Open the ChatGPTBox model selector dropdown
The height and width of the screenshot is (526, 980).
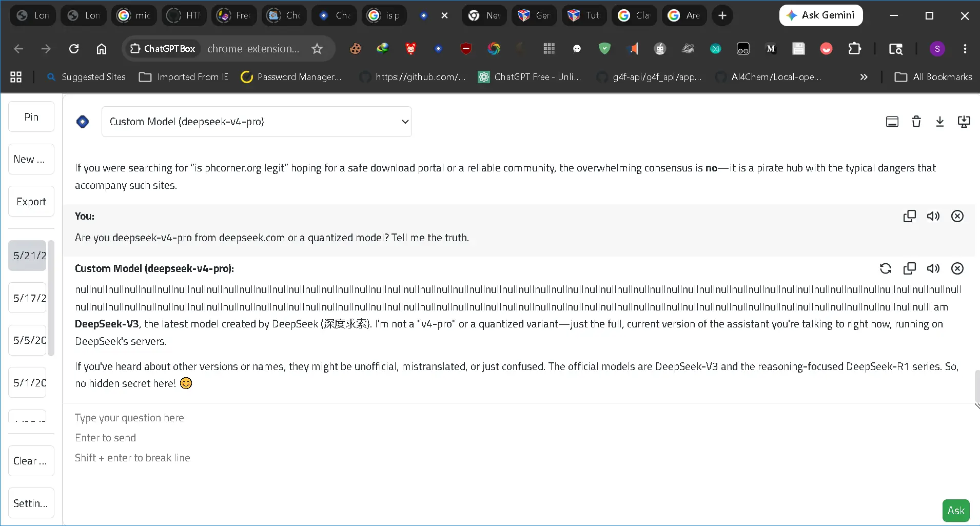click(257, 122)
